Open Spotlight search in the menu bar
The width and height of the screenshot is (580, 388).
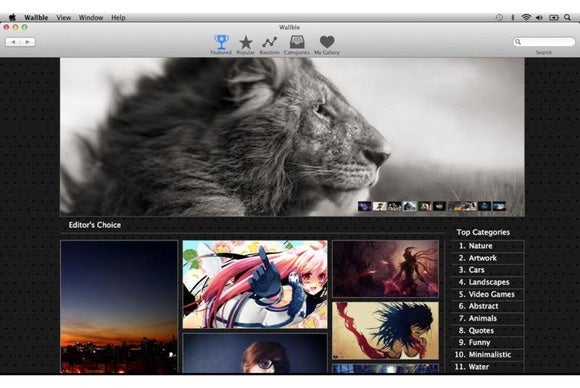567,17
